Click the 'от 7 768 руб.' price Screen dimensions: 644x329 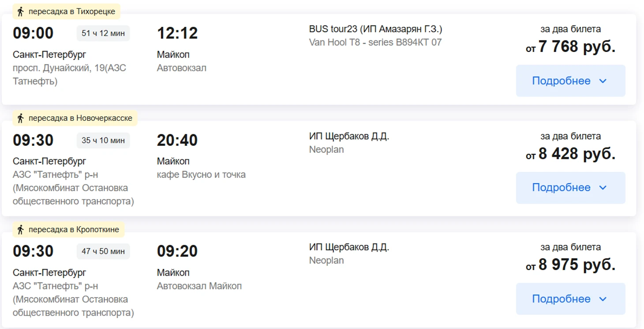[x=570, y=47]
